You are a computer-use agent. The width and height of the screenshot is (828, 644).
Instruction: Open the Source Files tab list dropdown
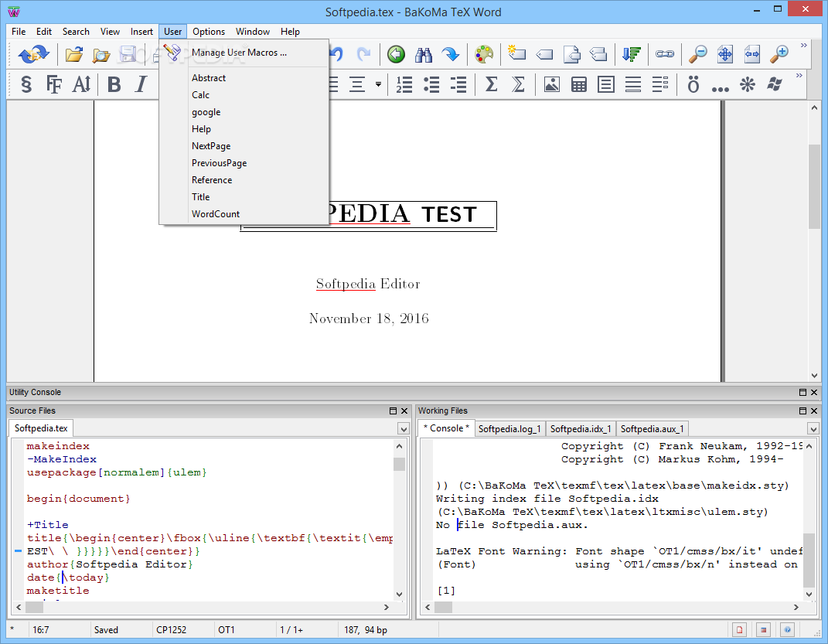(x=404, y=429)
